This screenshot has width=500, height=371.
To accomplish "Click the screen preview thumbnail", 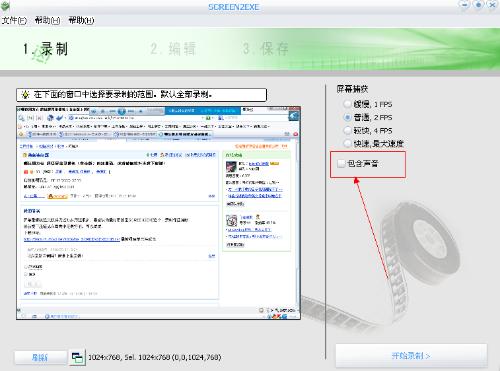I will [158, 213].
